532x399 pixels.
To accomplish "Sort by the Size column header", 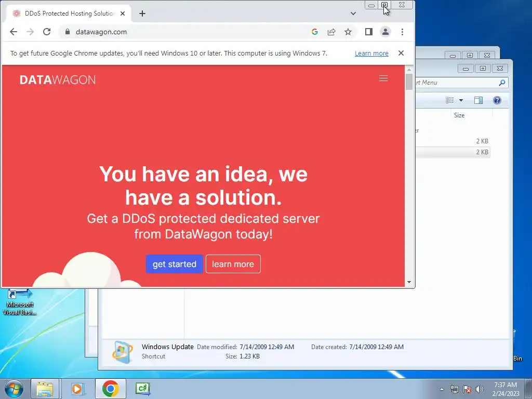I will point(459,115).
